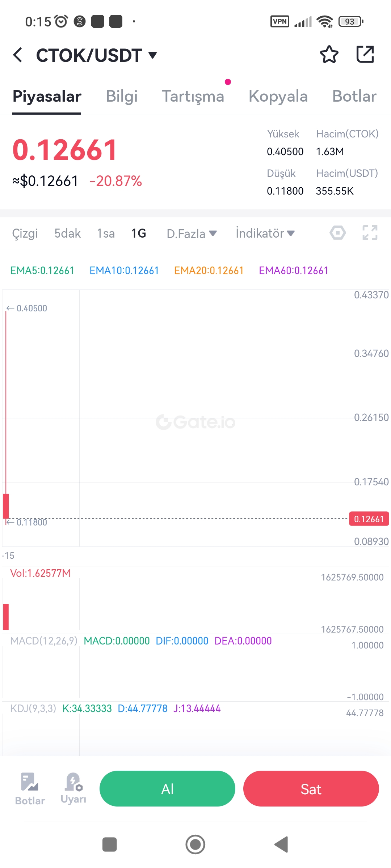This screenshot has height=868, width=391.
Task: Select the 5dak timeframe
Action: point(67,233)
